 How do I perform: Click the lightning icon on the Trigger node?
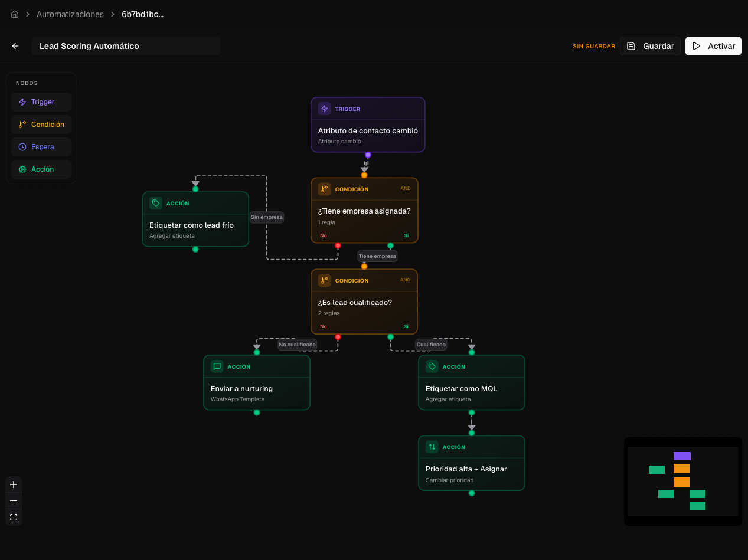pyautogui.click(x=324, y=109)
